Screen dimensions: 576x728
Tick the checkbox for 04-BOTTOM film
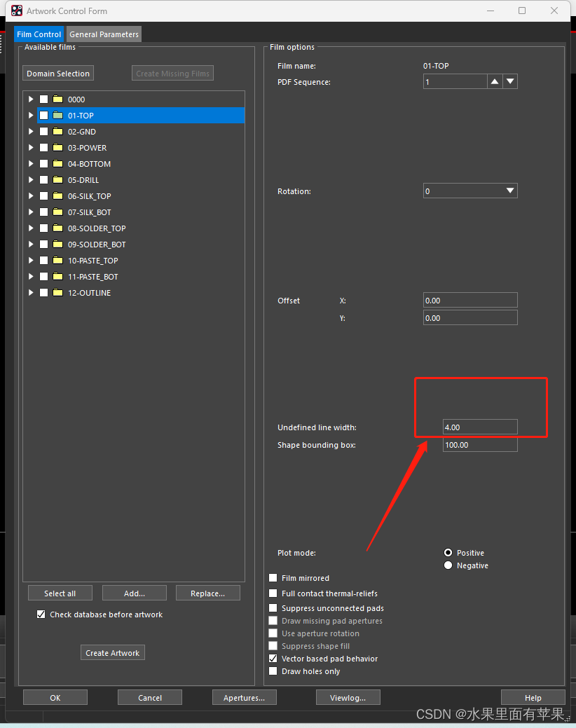[44, 164]
